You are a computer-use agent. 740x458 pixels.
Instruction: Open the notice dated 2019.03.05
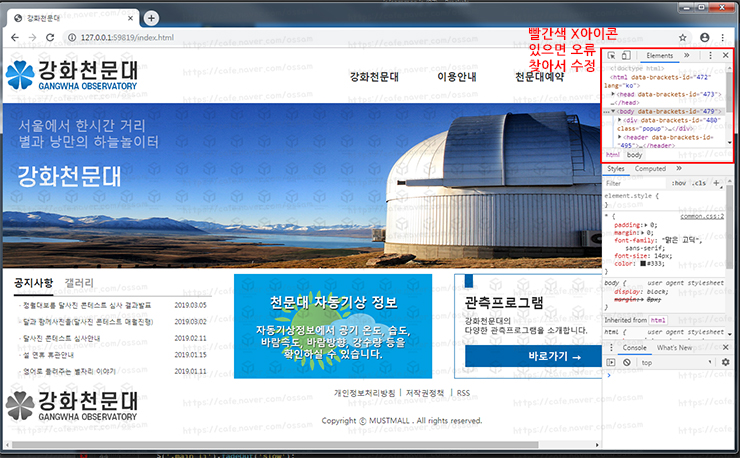[x=112, y=305]
